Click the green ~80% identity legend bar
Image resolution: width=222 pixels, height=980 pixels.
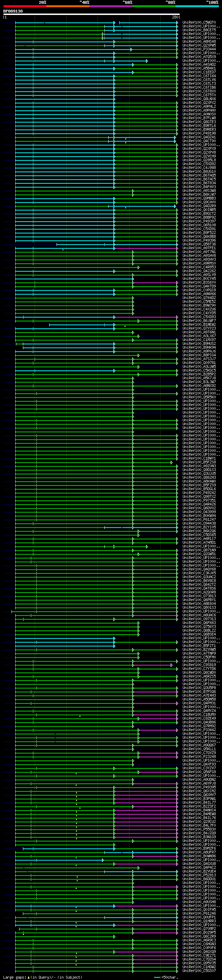tap(154, 6)
